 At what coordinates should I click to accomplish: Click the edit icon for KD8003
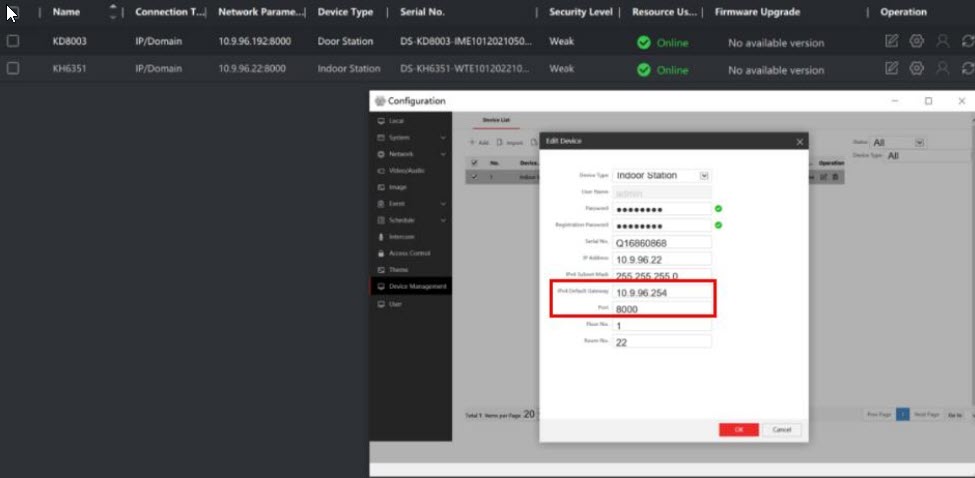point(892,41)
